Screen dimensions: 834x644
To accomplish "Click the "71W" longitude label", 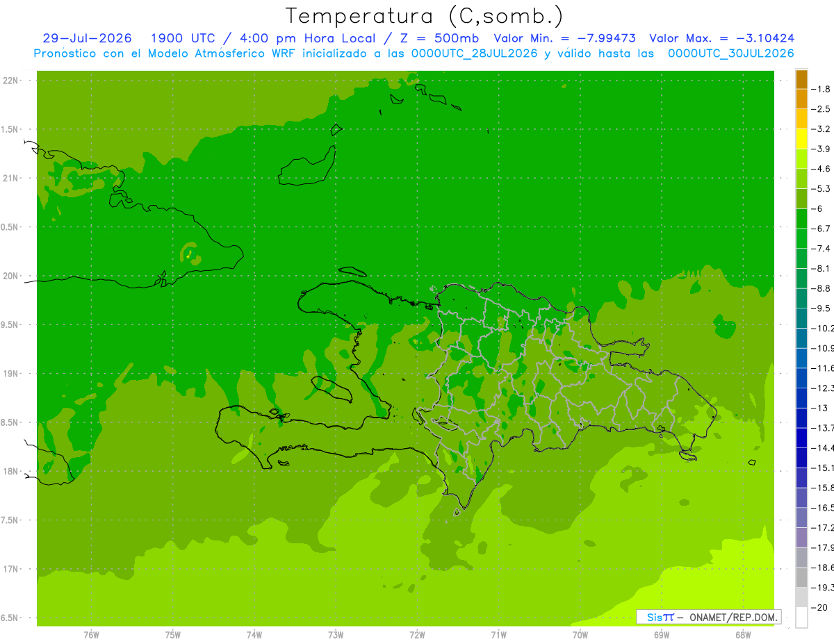I will (498, 636).
